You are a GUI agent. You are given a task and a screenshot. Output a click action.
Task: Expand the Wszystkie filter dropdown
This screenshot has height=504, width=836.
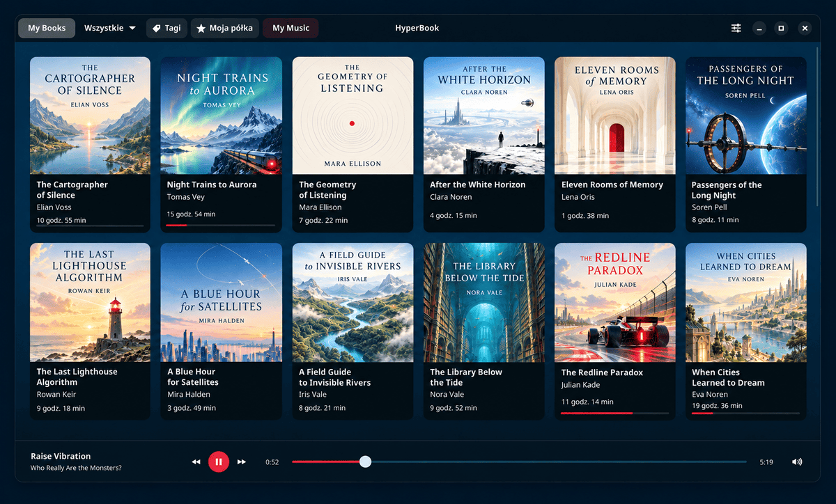[110, 28]
